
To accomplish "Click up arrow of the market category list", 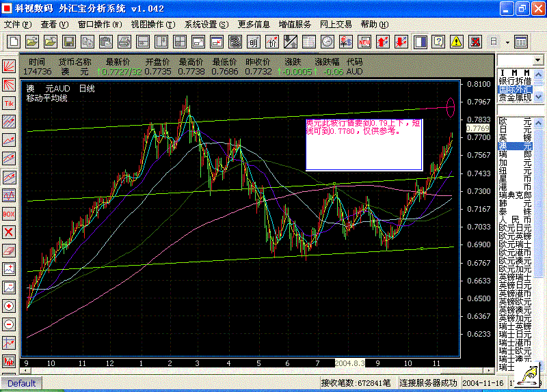I will point(538,74).
